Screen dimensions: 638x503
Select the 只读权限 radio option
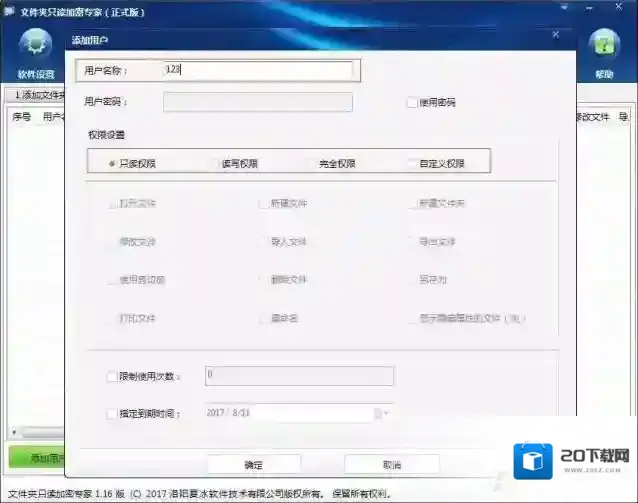(111, 164)
